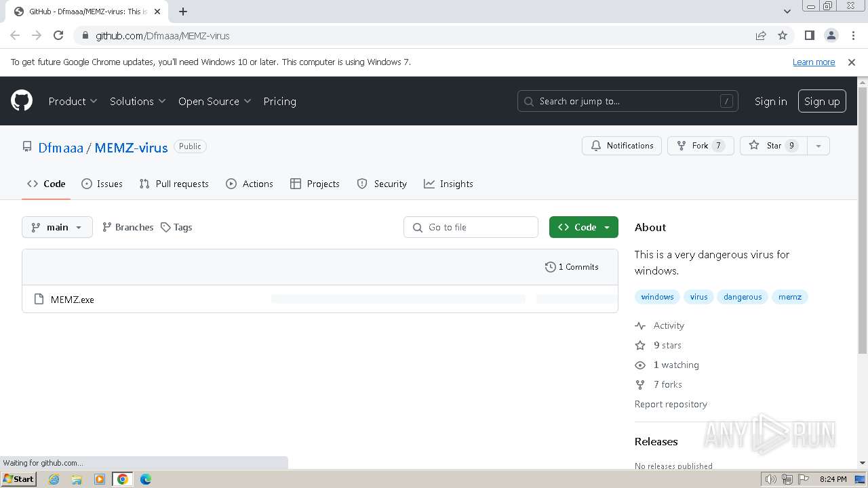Image resolution: width=868 pixels, height=488 pixels.
Task: Open a new browser tab with plus
Action: tap(183, 11)
